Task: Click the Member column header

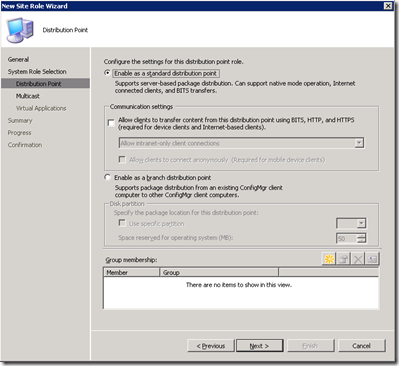Action: [131, 272]
